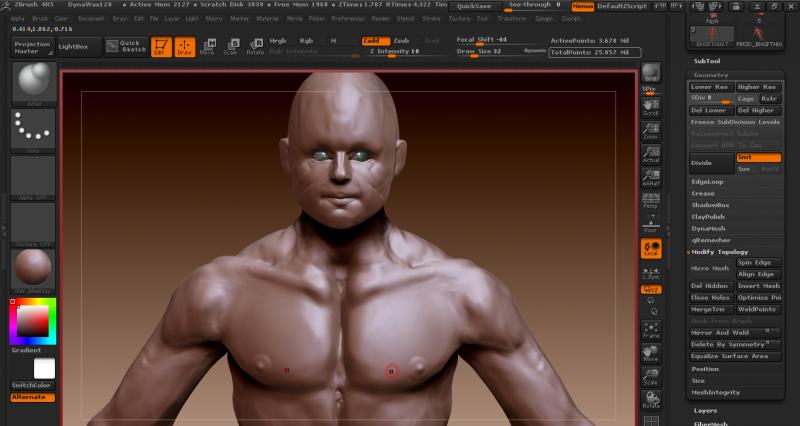Click Del Lower button
Viewport: 800px width, 426px height.
[712, 110]
